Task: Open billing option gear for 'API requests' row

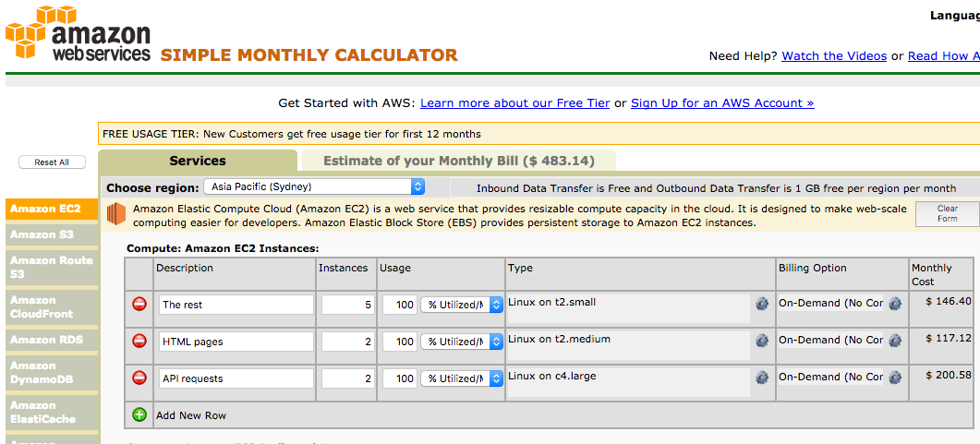Action: click(x=895, y=378)
